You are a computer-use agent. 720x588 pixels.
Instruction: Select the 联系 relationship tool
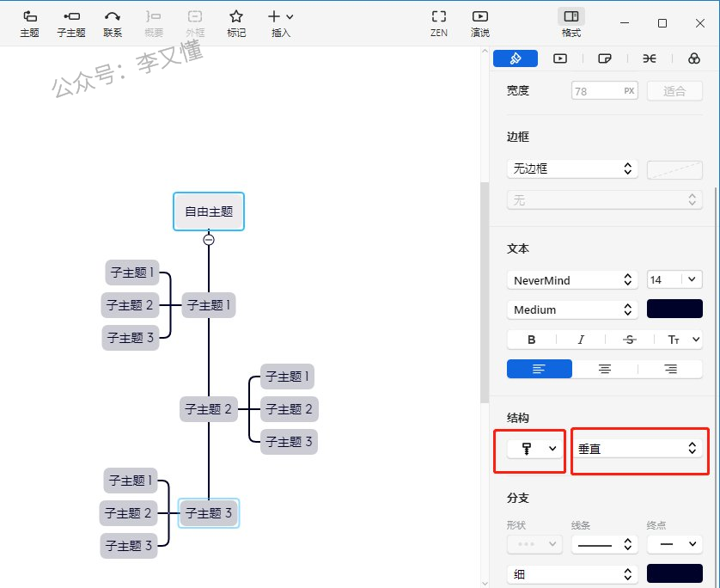(x=113, y=23)
